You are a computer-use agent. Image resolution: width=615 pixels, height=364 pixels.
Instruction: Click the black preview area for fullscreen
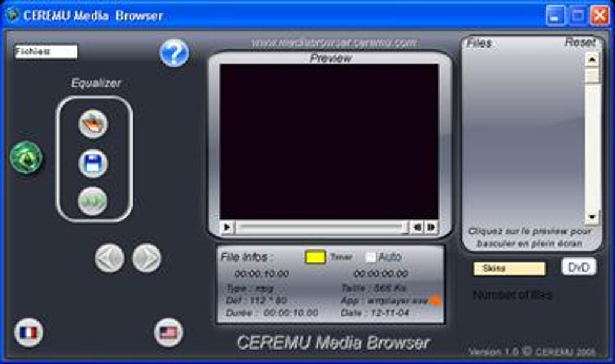point(329,142)
